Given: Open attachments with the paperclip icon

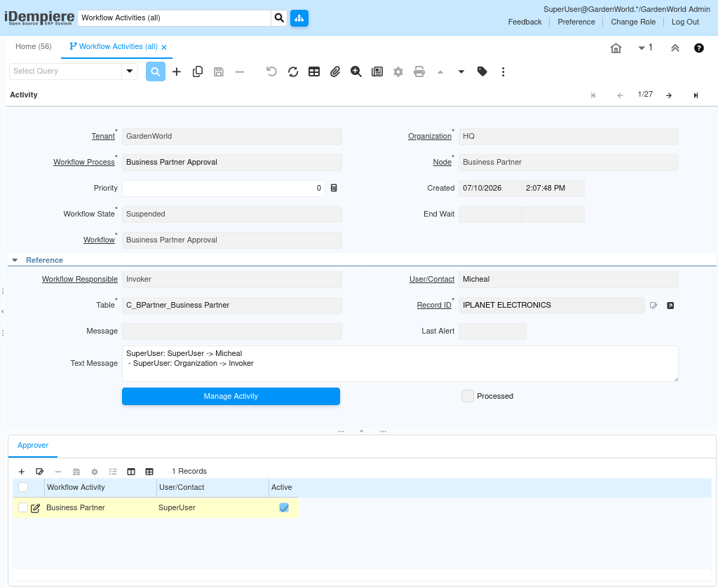Looking at the screenshot, I should [x=335, y=72].
